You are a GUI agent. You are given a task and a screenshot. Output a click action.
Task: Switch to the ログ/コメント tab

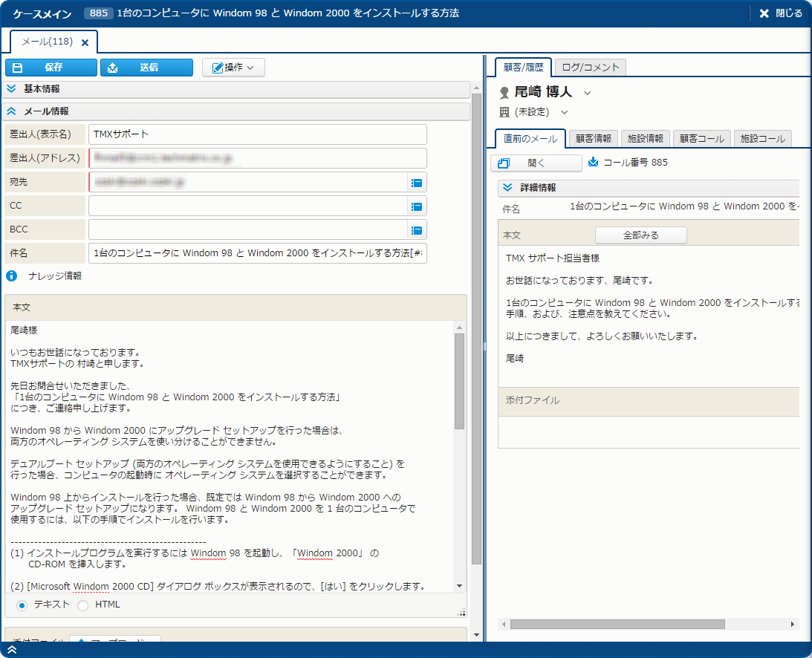coord(591,68)
